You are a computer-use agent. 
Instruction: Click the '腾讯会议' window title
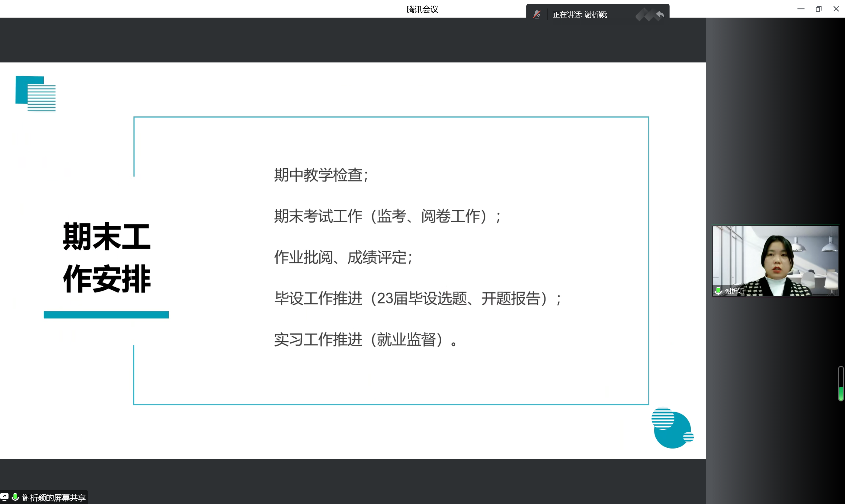[422, 9]
